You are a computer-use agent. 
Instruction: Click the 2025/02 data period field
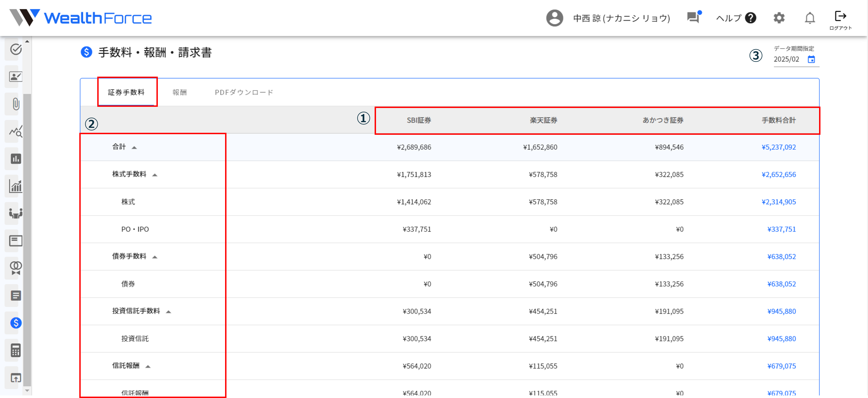point(796,59)
